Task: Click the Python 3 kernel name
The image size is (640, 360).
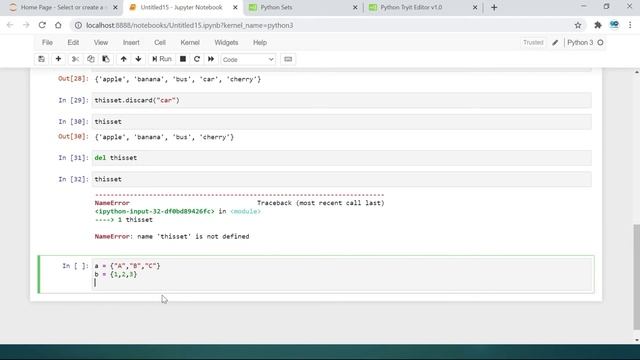Action: 580,42
